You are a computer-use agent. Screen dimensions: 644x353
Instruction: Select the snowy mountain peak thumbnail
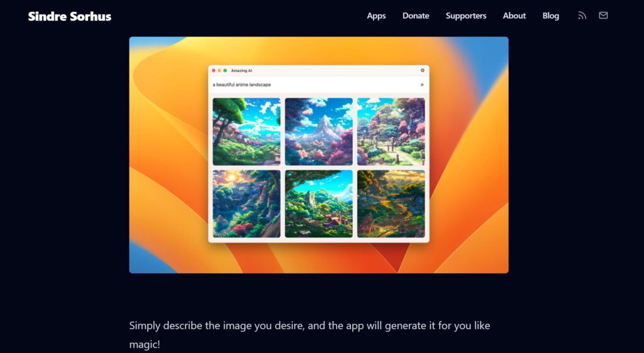tap(319, 131)
